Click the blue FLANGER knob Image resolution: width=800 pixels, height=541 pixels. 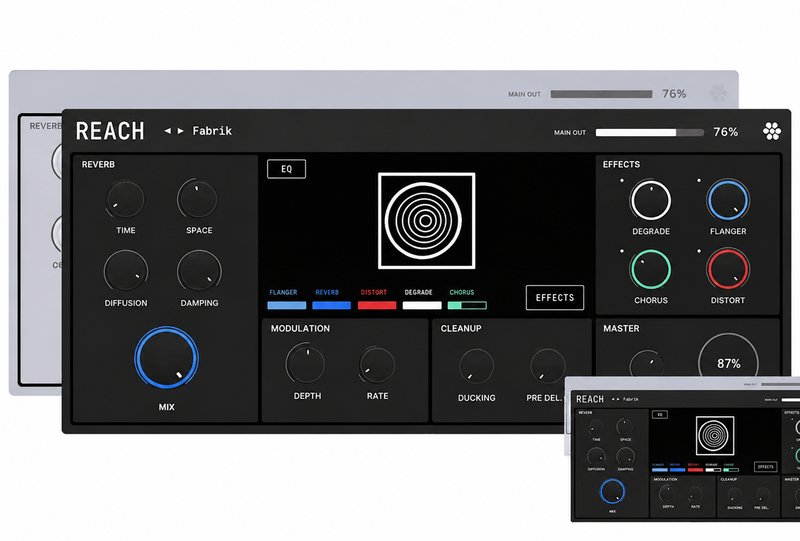[728, 200]
